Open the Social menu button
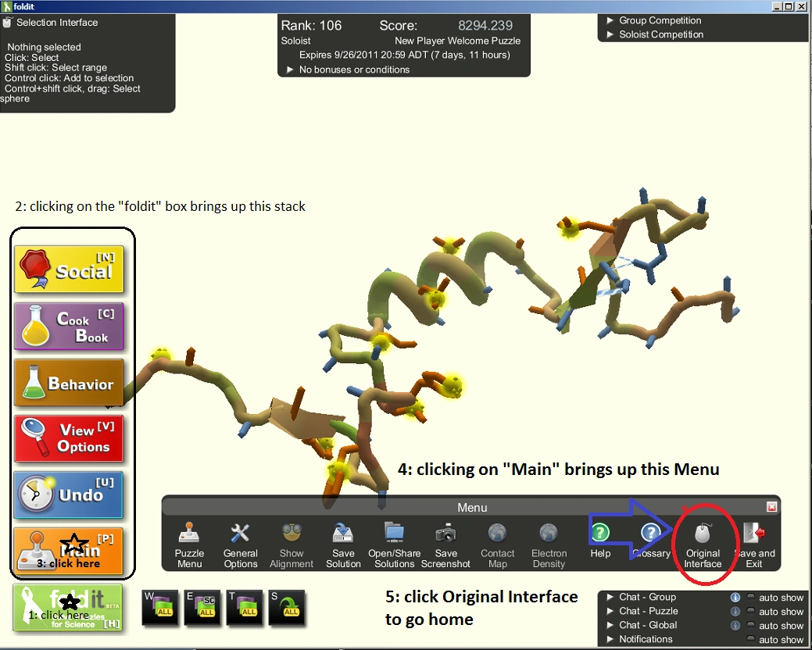 click(69, 269)
